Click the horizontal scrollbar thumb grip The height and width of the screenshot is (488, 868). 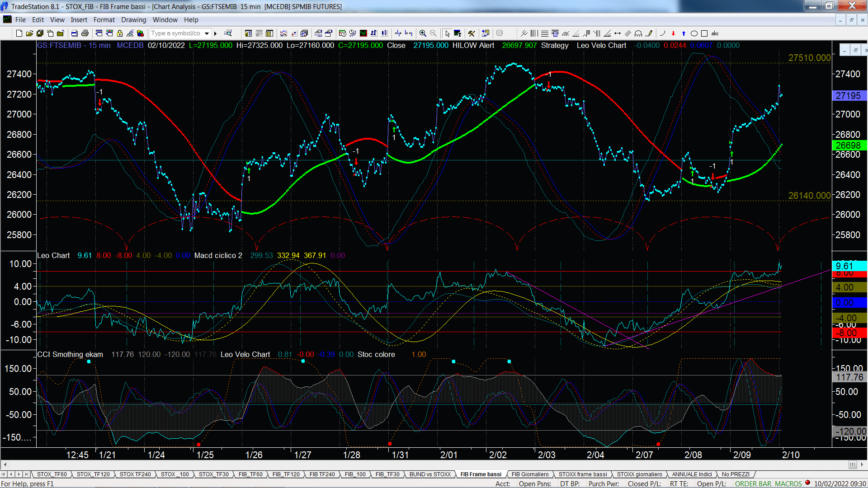(853, 465)
